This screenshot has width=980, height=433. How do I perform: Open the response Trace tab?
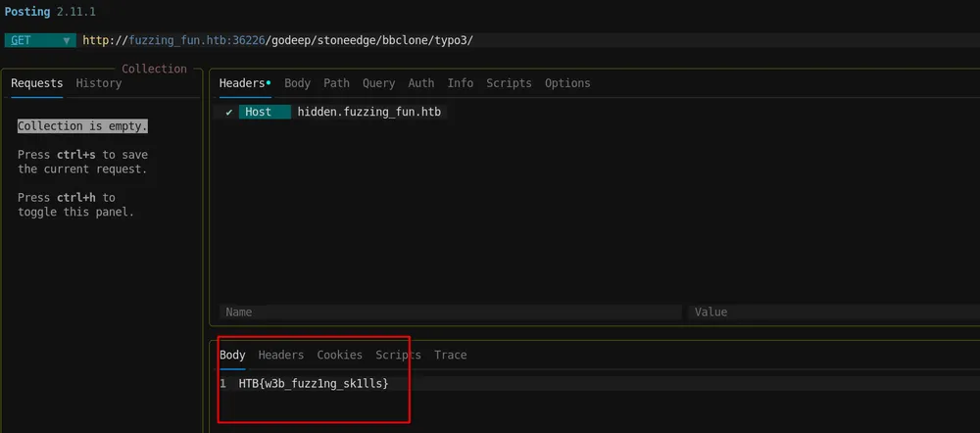click(451, 355)
